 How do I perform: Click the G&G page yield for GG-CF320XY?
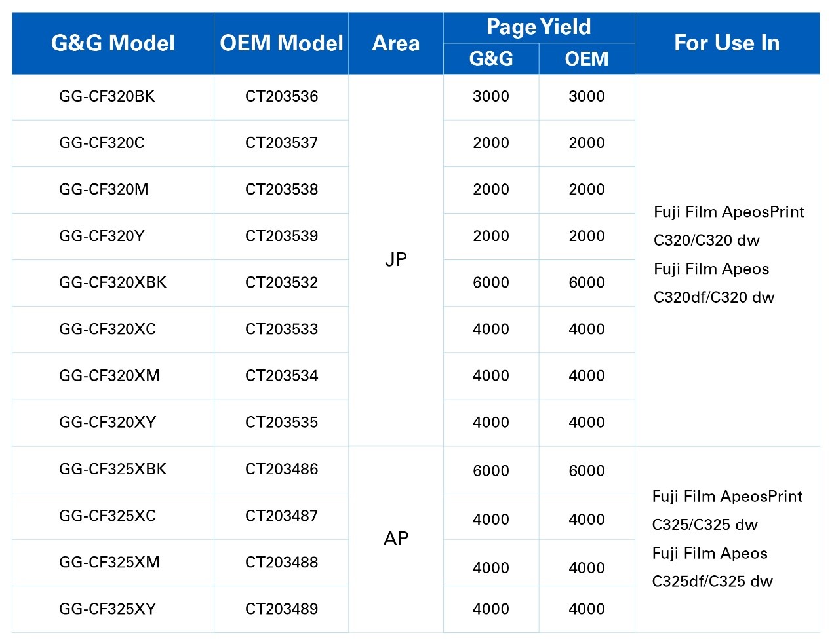click(x=491, y=422)
